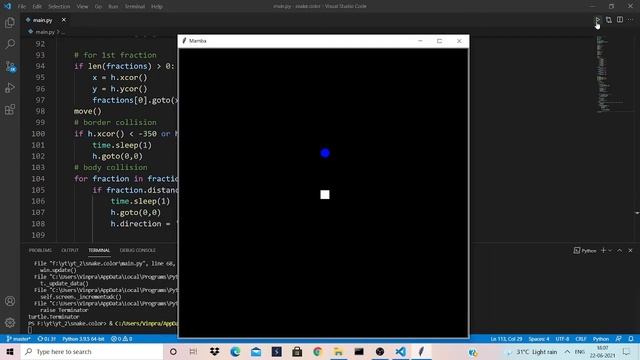Open the Manage gear icon
This screenshot has height=360, width=640.
point(10,322)
